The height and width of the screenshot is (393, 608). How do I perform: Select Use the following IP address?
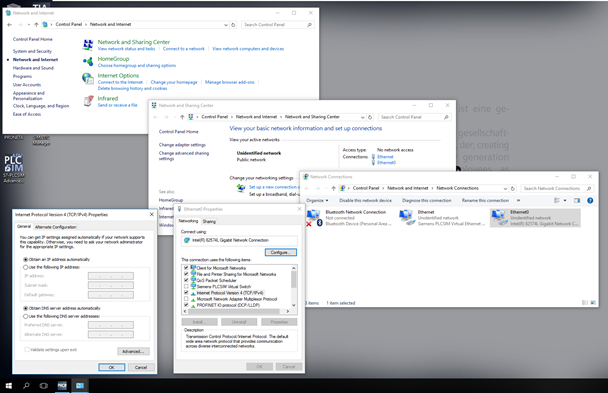[26, 267]
